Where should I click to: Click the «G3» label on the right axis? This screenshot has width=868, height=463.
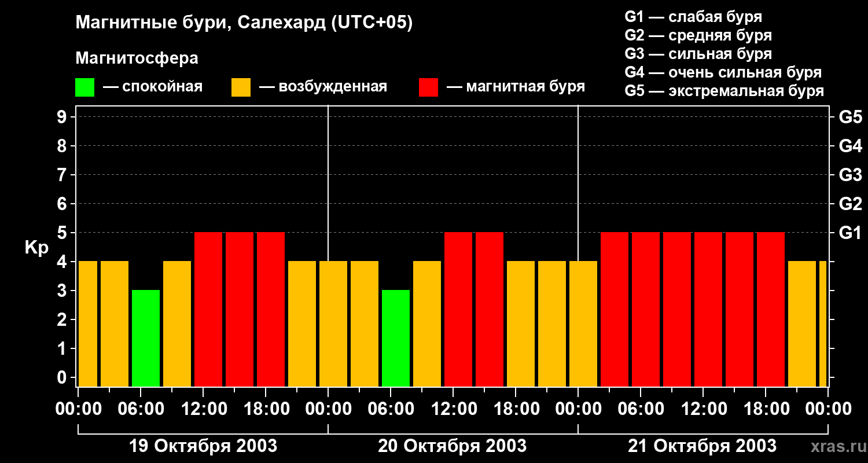coord(850,175)
